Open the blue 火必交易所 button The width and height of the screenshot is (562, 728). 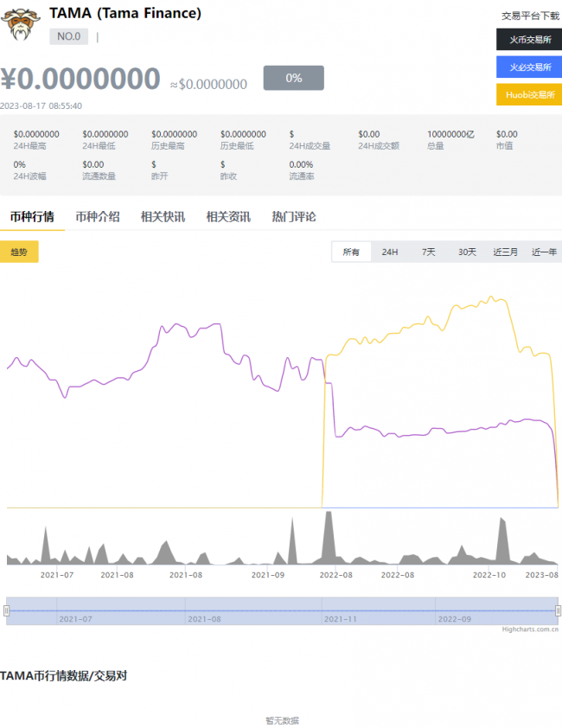click(x=529, y=67)
